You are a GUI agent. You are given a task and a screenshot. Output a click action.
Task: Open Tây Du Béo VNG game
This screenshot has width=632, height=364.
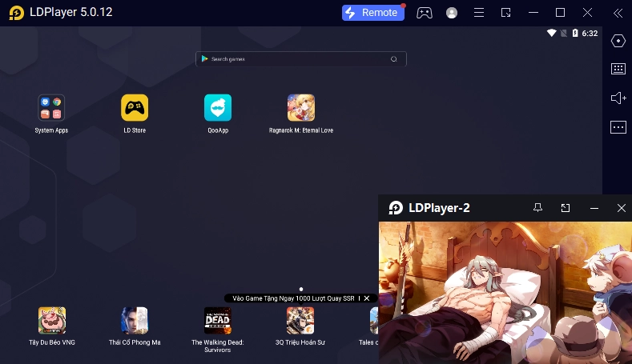point(52,321)
